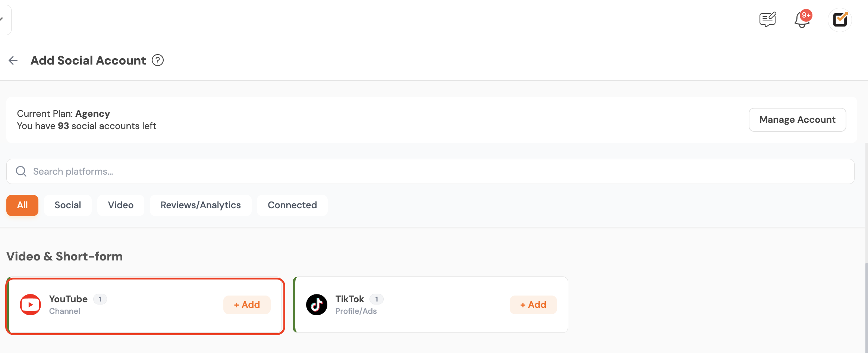Screen dimensions: 868x353
Task: Open the Reviews/Analytics tab
Action: click(x=201, y=205)
